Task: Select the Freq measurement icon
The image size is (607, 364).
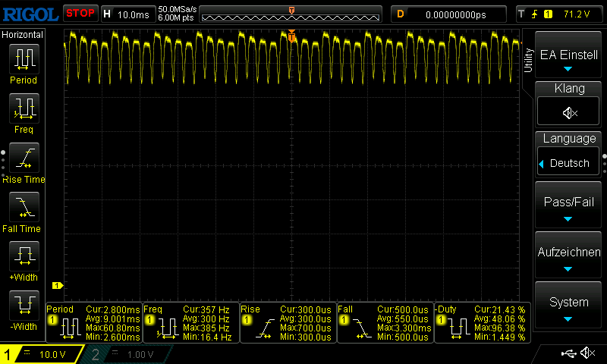Action: click(x=23, y=108)
